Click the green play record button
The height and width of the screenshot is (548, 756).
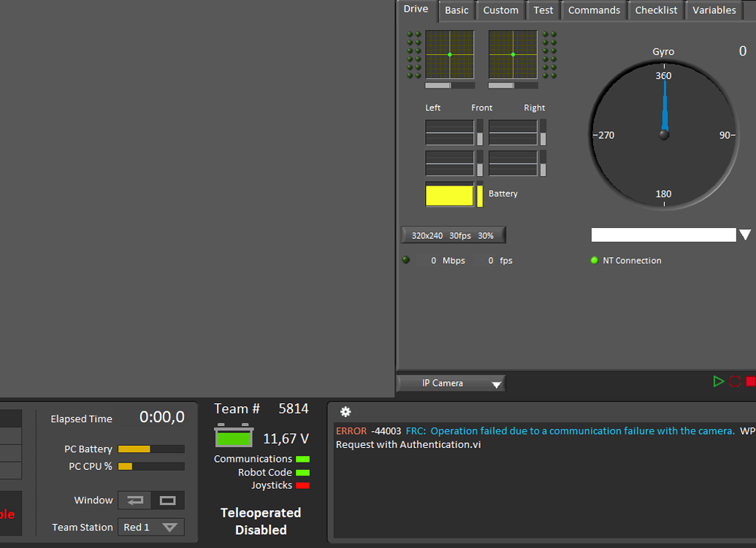pos(719,381)
